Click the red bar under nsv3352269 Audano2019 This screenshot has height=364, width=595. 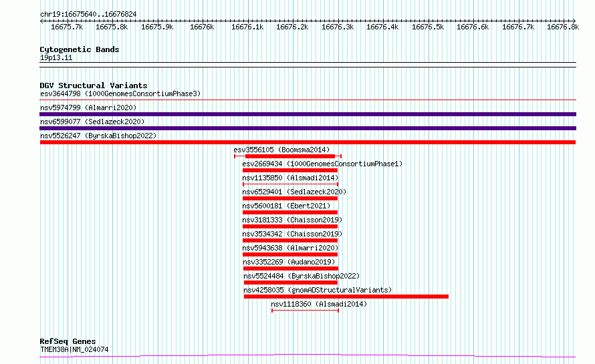click(x=291, y=268)
